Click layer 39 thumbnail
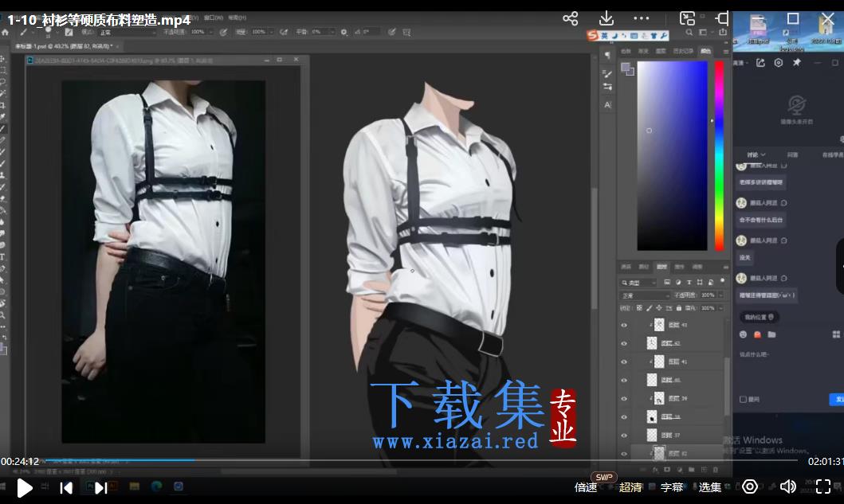 pyautogui.click(x=659, y=399)
